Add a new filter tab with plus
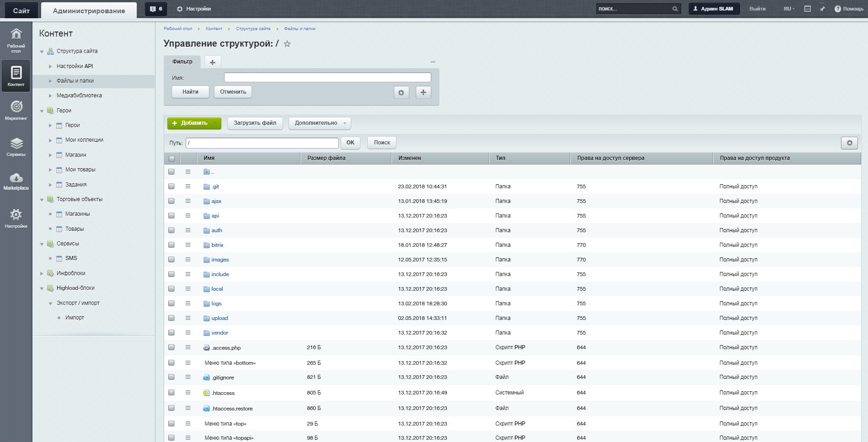 212,62
